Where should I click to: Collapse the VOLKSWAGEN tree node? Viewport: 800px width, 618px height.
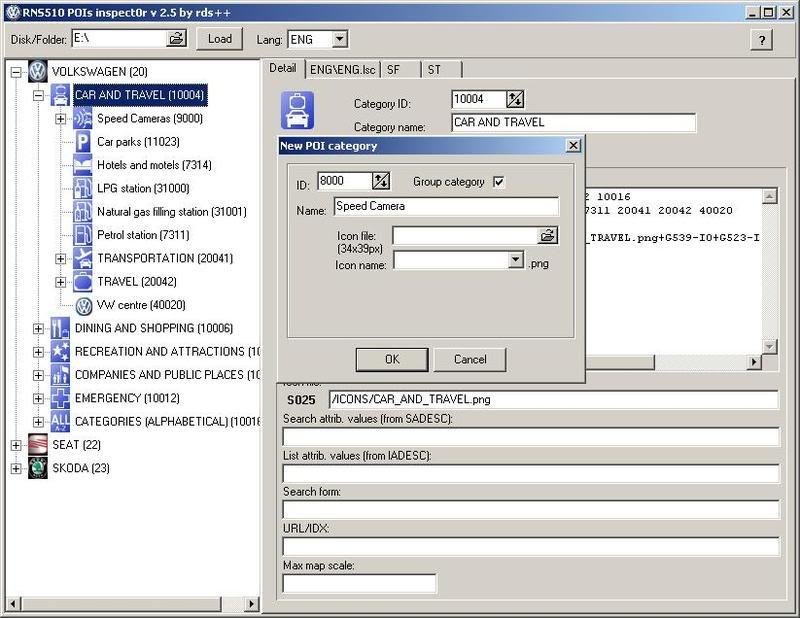click(16, 72)
